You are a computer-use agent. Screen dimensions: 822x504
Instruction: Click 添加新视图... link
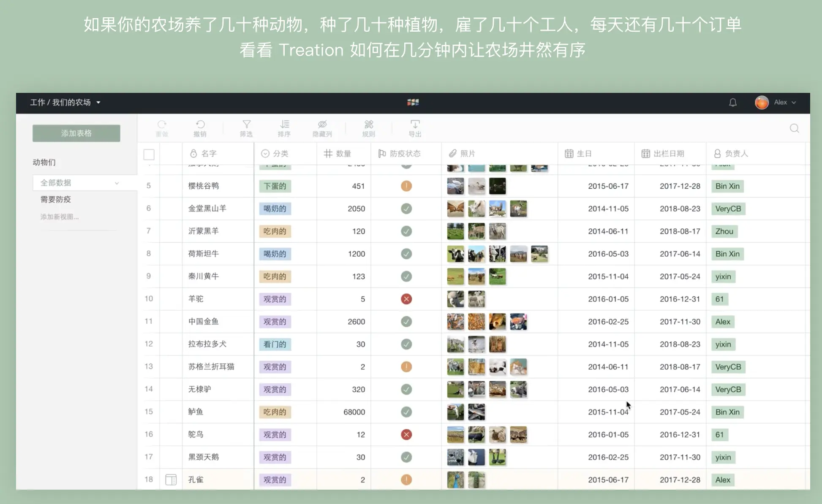pos(60,217)
